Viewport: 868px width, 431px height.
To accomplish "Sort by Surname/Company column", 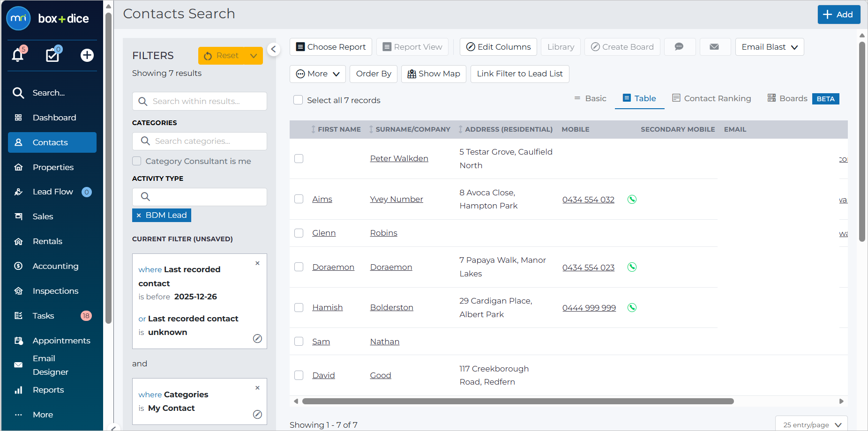I will pos(409,129).
